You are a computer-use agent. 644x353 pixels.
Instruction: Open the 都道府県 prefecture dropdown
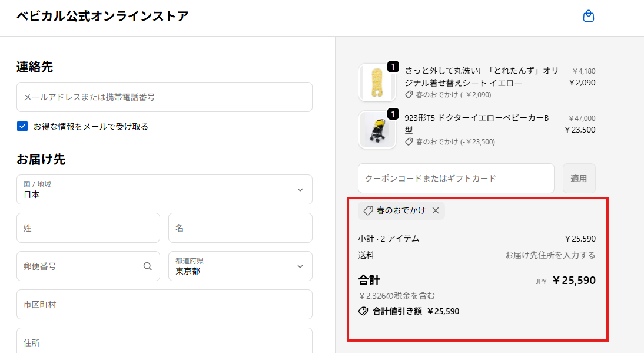point(240,266)
